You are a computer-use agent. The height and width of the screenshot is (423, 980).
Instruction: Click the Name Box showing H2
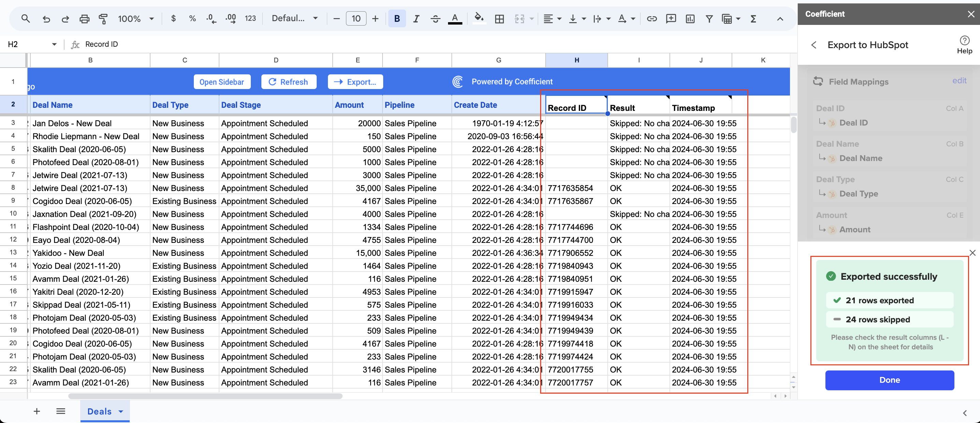tap(32, 44)
